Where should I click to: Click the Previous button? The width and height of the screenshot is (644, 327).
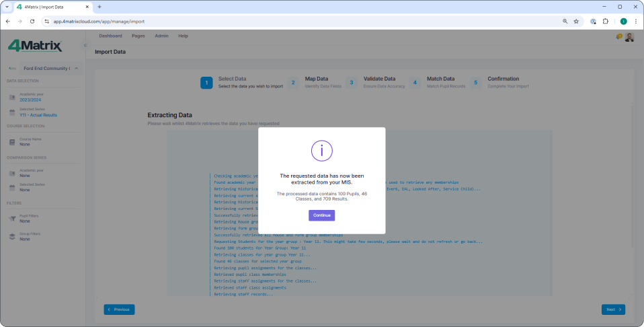tap(119, 310)
